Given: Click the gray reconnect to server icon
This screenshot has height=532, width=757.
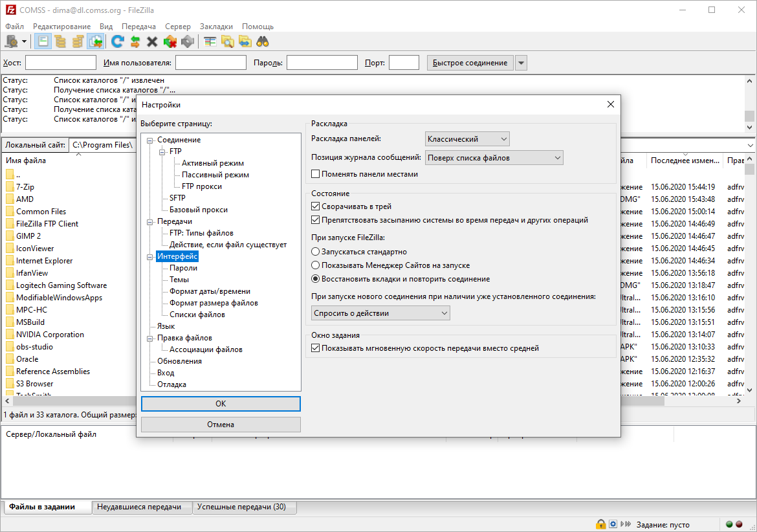Looking at the screenshot, I should tap(188, 42).
